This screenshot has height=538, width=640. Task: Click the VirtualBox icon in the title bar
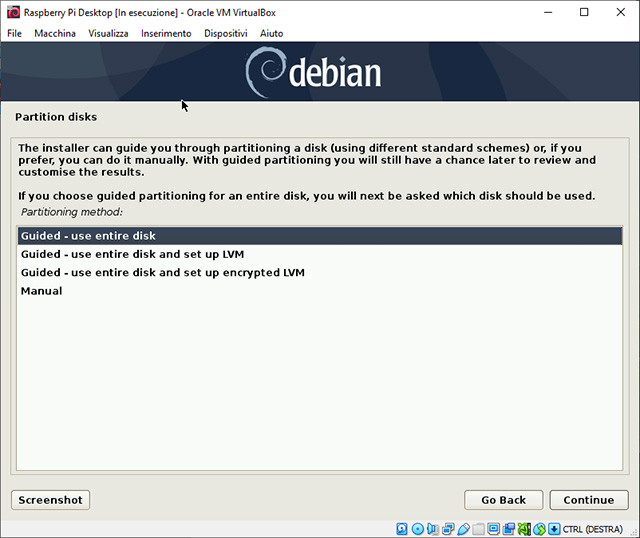[x=12, y=12]
